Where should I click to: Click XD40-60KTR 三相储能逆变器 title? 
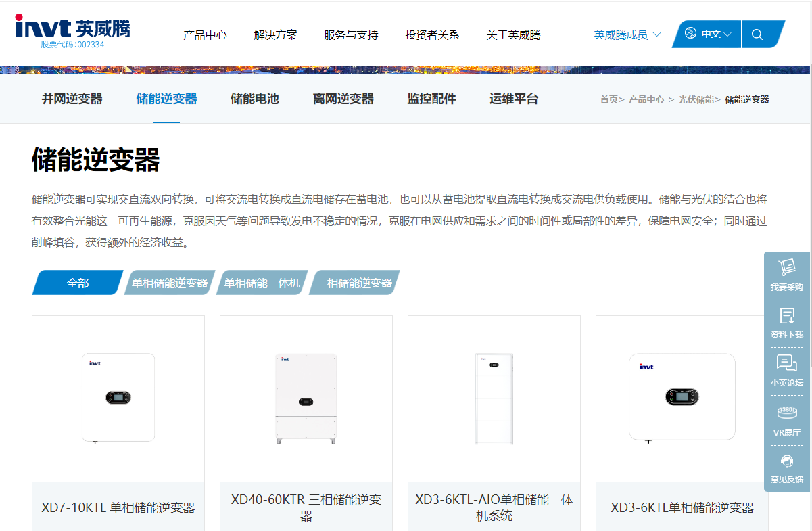[x=306, y=507]
